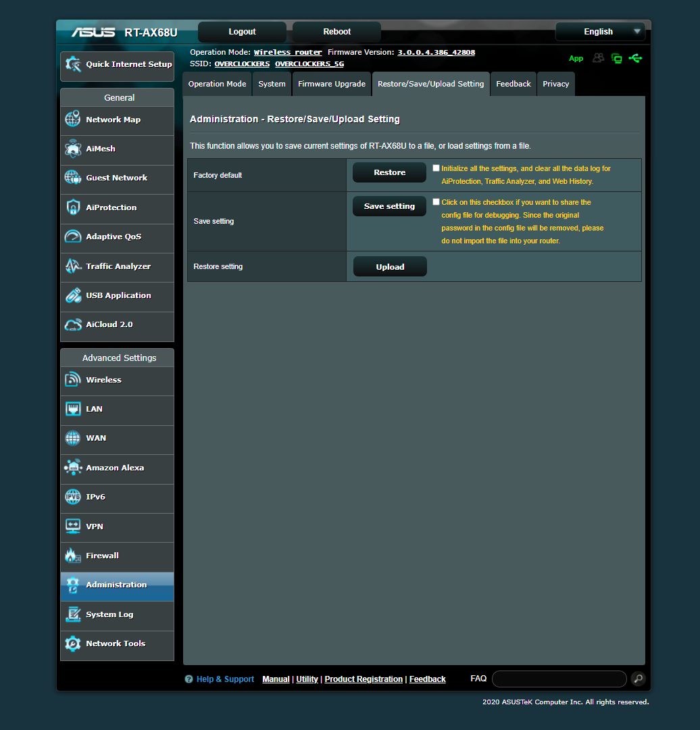700x730 pixels.
Task: Open the English language dropdown
Action: pos(601,32)
